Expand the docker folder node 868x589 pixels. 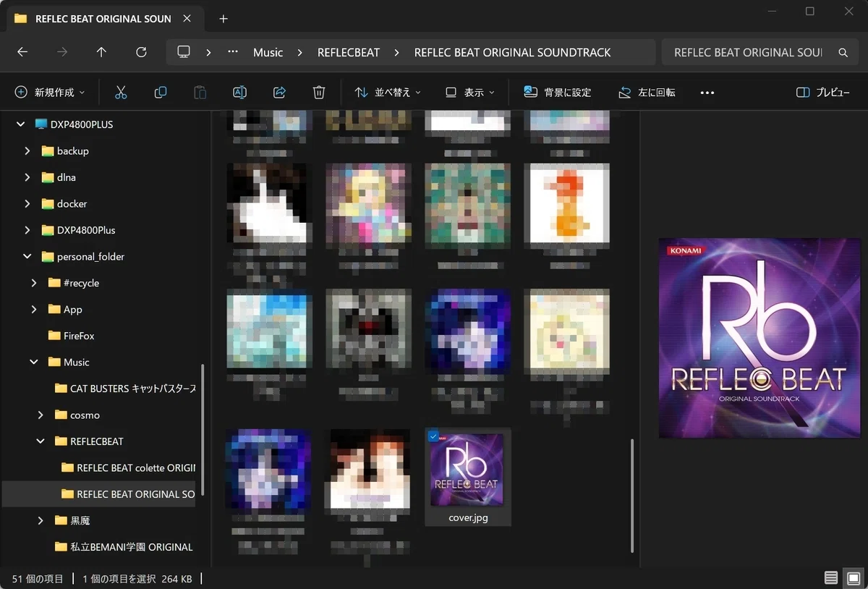tap(27, 204)
